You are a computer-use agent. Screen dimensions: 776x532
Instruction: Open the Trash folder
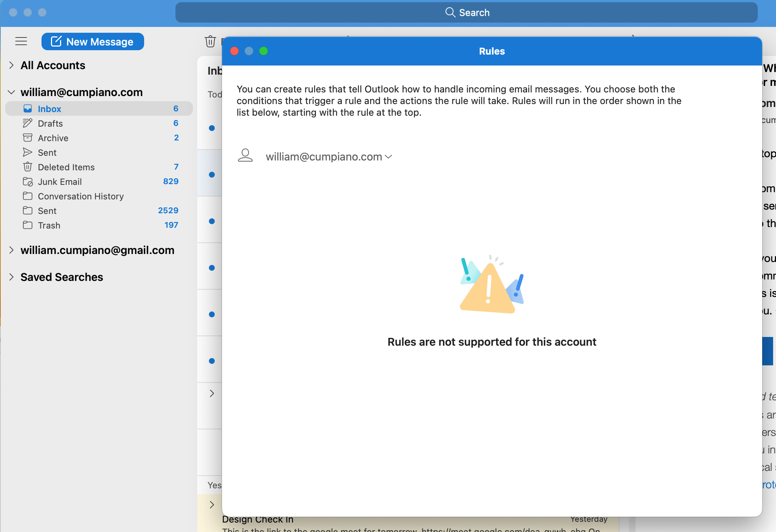pyautogui.click(x=99, y=225)
